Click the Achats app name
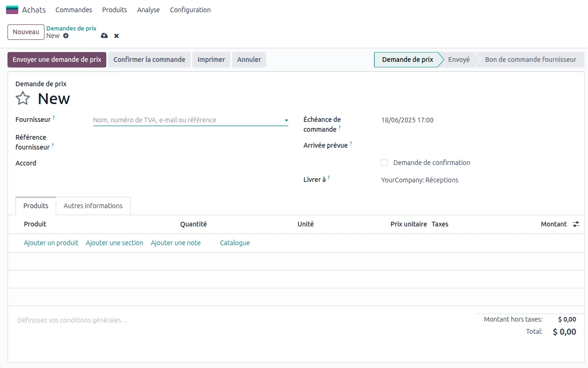 point(34,10)
